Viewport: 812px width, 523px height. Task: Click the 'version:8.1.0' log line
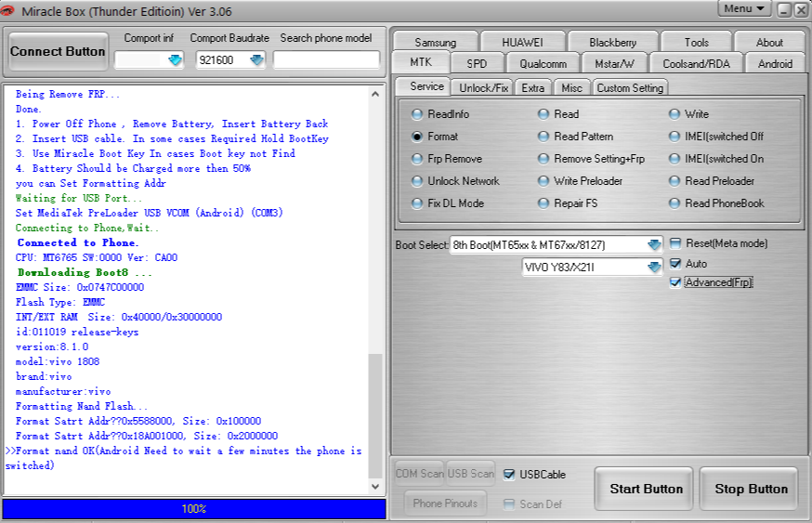pos(52,346)
